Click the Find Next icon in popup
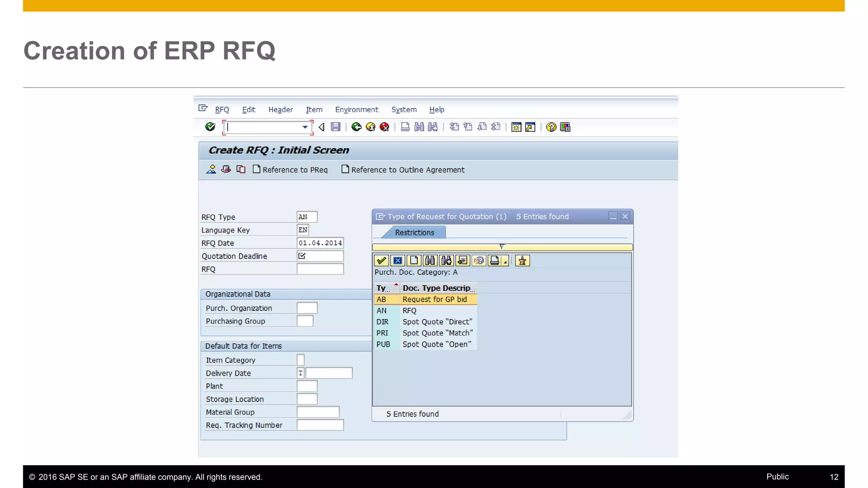Viewport: 868px width, 488px height. (446, 261)
